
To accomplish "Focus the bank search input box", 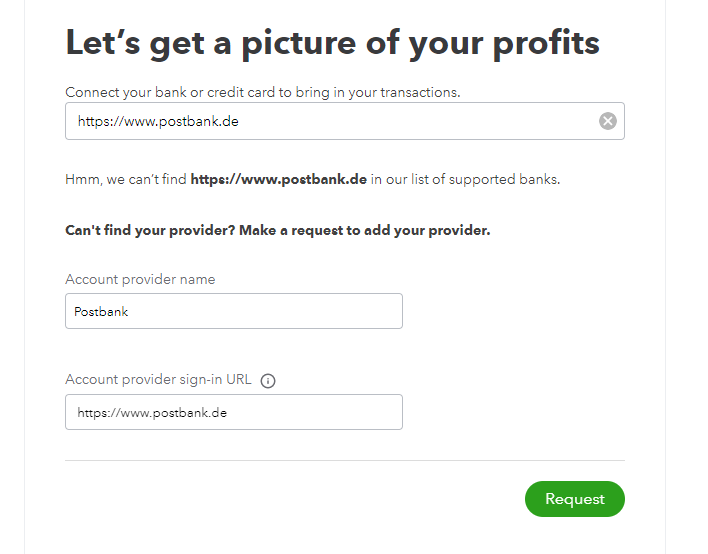I will coord(330,122).
